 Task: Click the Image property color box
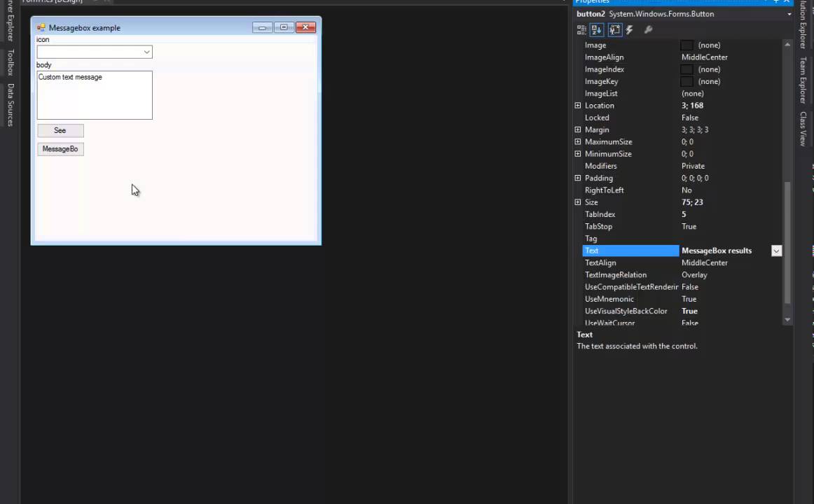tap(687, 45)
